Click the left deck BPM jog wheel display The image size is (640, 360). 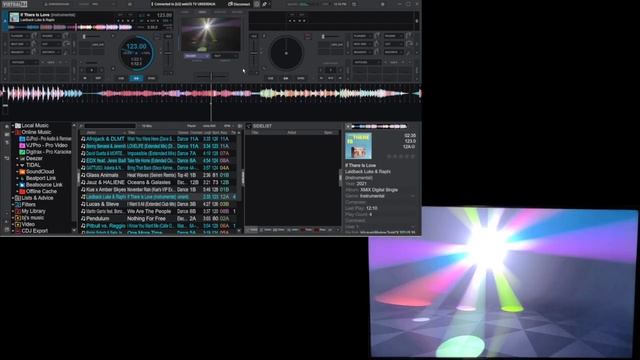pos(136,53)
